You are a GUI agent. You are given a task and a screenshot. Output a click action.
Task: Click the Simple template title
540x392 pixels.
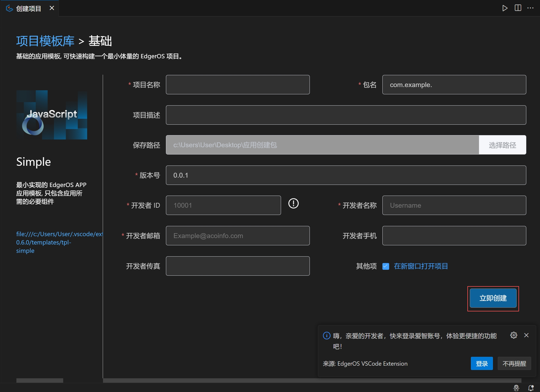(x=33, y=162)
